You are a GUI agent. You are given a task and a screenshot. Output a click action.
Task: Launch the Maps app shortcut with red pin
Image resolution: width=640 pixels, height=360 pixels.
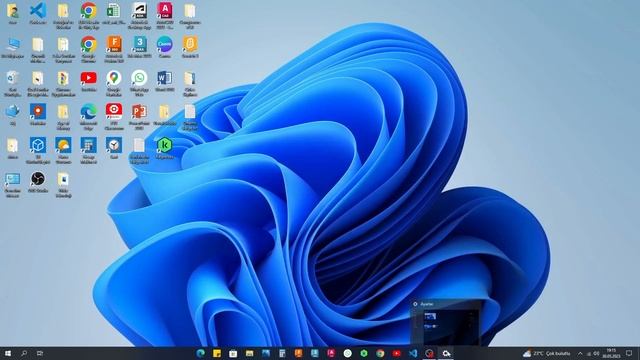coord(38,114)
